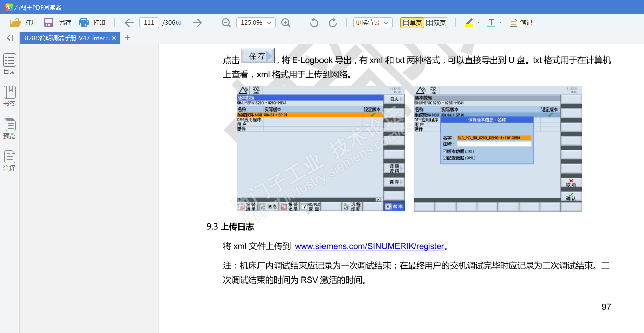Click the 保存 button image in the text
This screenshot has width=644, height=333.
258,56
